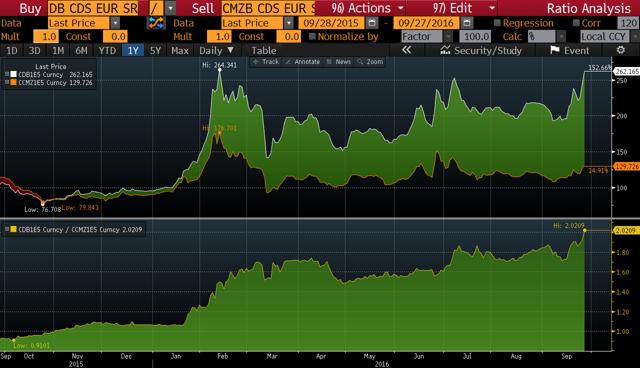Image resolution: width=640 pixels, height=368 pixels.
Task: Edit the end date 09/27/2016 field
Action: click(426, 23)
